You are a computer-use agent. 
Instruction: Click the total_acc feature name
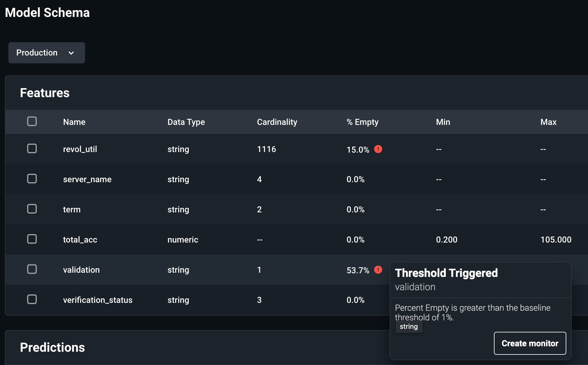(80, 240)
